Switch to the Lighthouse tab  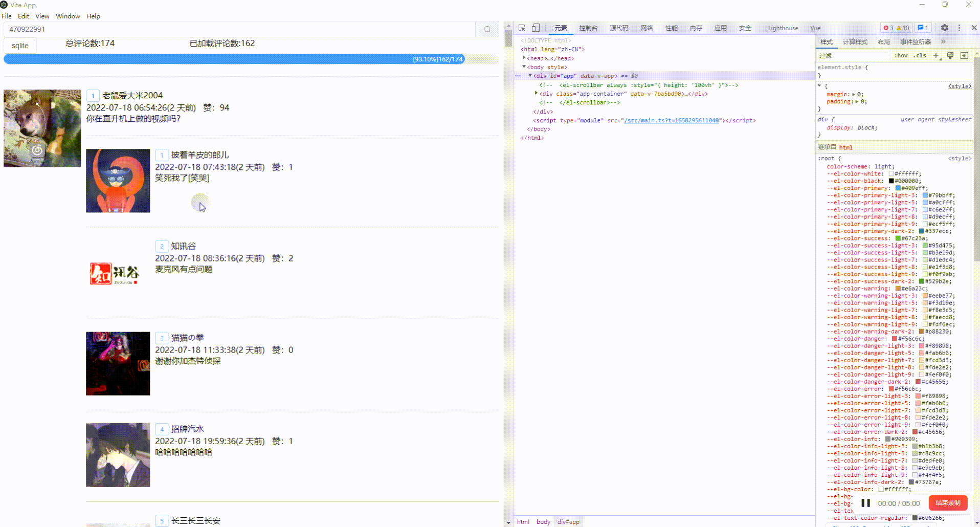click(x=783, y=28)
